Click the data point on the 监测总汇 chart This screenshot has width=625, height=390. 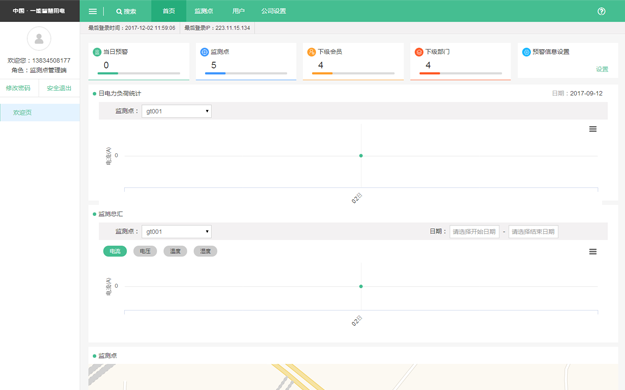[361, 286]
